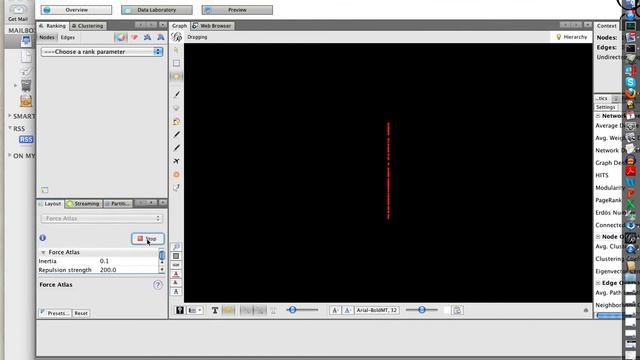640x360 pixels.
Task: Adjust the label font size slider
Action: tap(422, 310)
